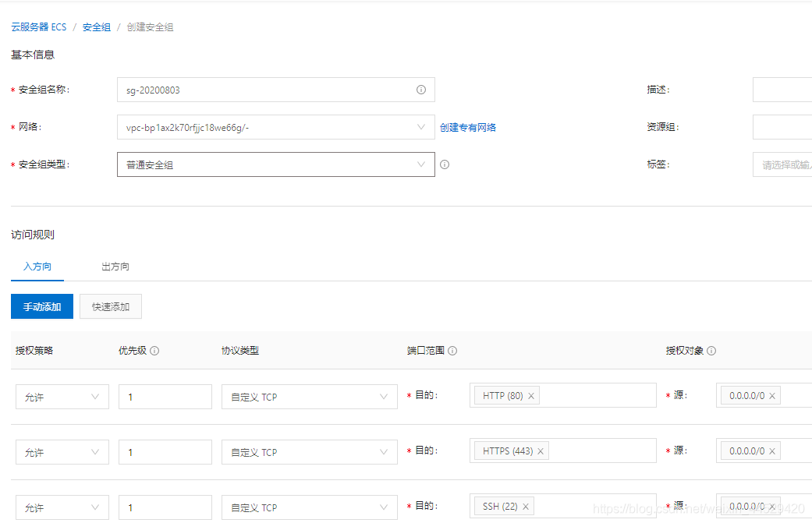The width and height of the screenshot is (812, 523).
Task: Open the 创建专有网络 link
Action: click(x=468, y=127)
